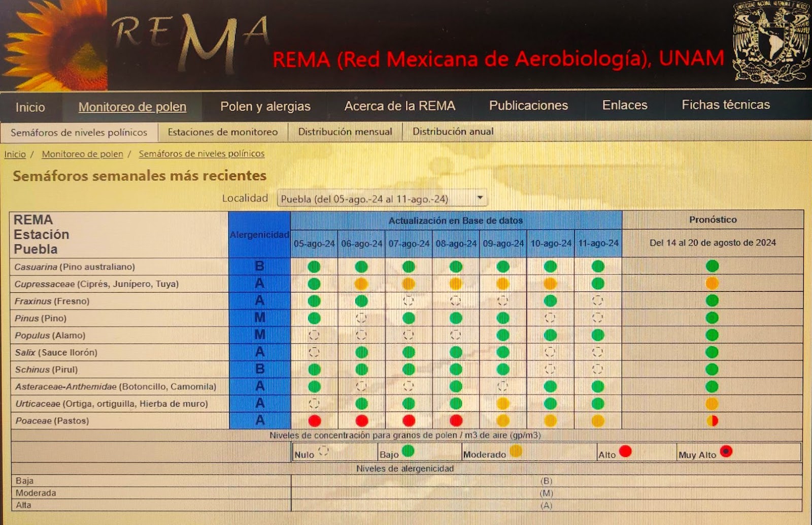Click Semáforos de niveles polínicos breadcrumb
The image size is (812, 525).
tap(201, 153)
